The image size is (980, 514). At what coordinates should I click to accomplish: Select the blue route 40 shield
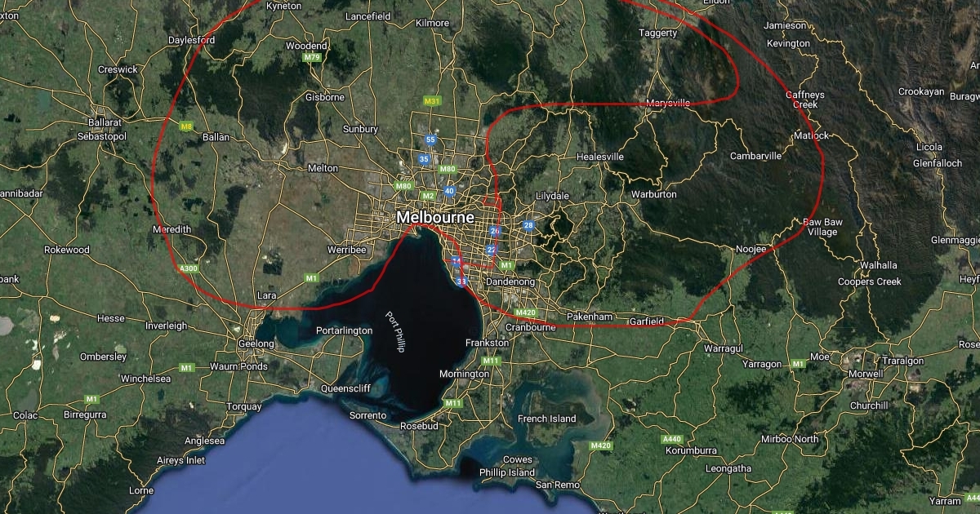coord(449,191)
